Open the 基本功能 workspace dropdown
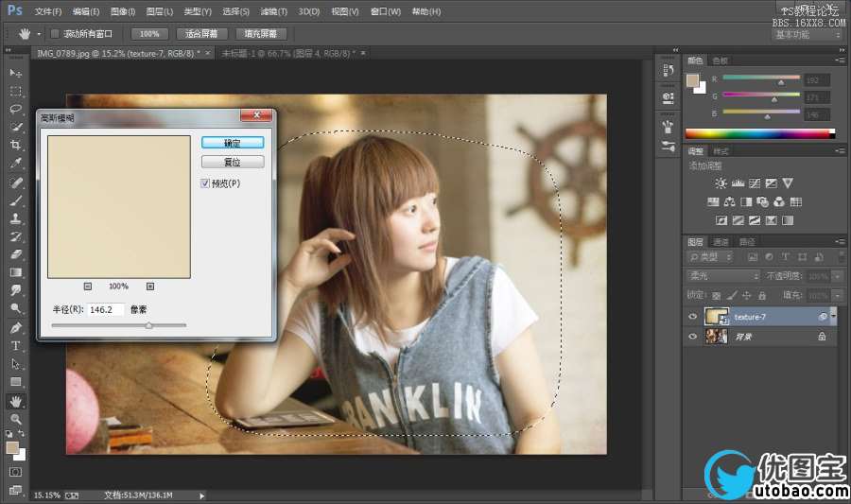Screen dimensions: 851x504 pyautogui.click(x=808, y=35)
